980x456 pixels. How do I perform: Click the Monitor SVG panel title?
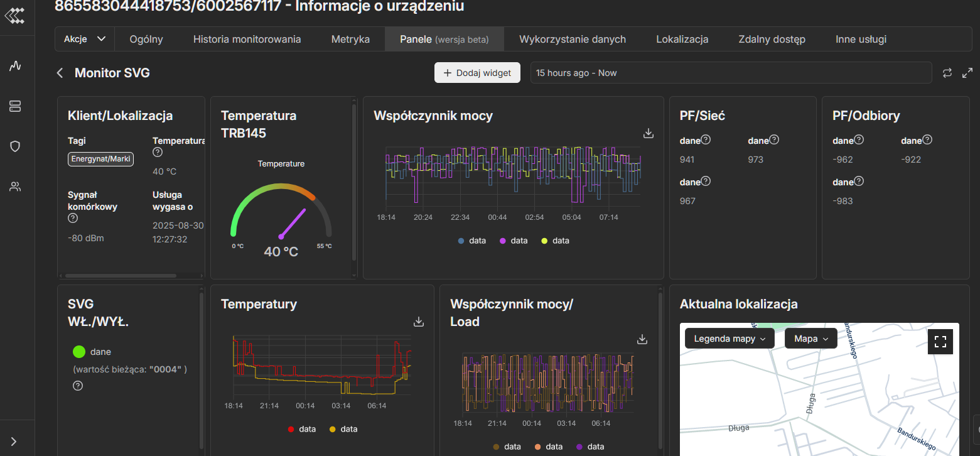point(112,73)
